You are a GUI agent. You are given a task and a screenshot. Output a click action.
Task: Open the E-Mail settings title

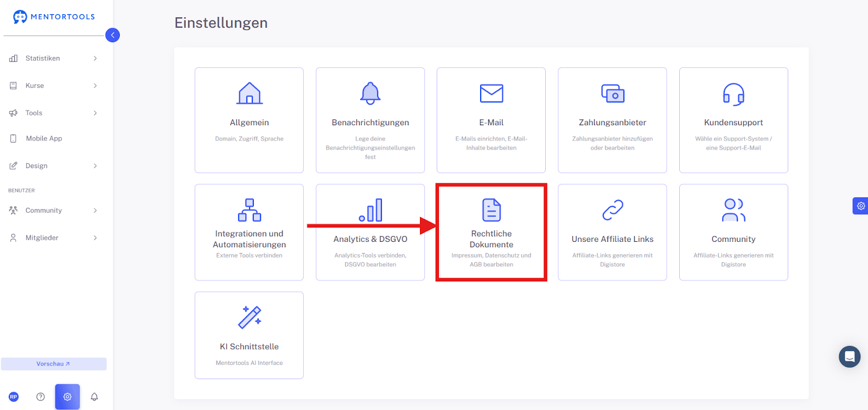click(x=492, y=123)
